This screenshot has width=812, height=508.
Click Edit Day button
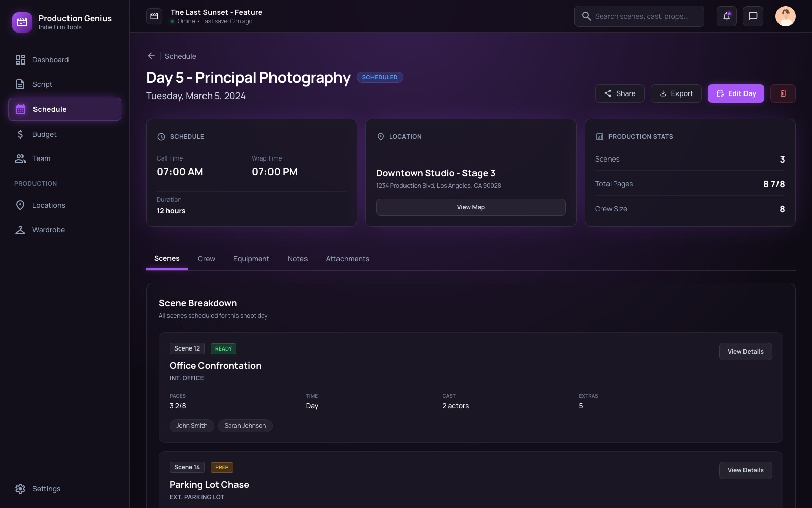pos(736,93)
